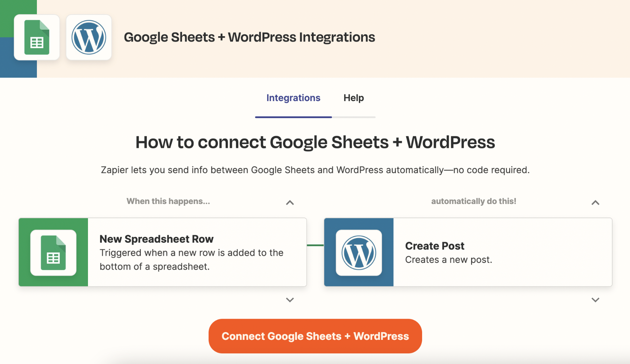The image size is (630, 364).
Task: Click the Google Sheets icon in the header
Action: pyautogui.click(x=37, y=37)
